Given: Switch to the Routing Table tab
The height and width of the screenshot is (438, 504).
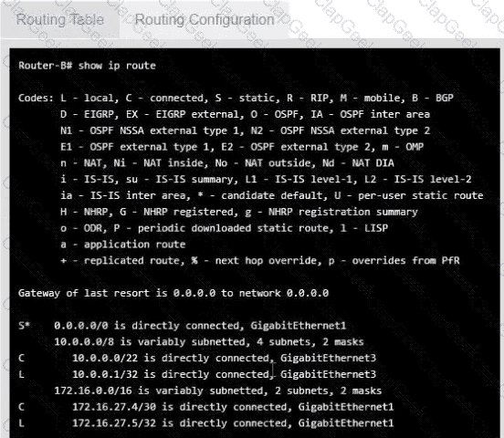Looking at the screenshot, I should (x=59, y=19).
